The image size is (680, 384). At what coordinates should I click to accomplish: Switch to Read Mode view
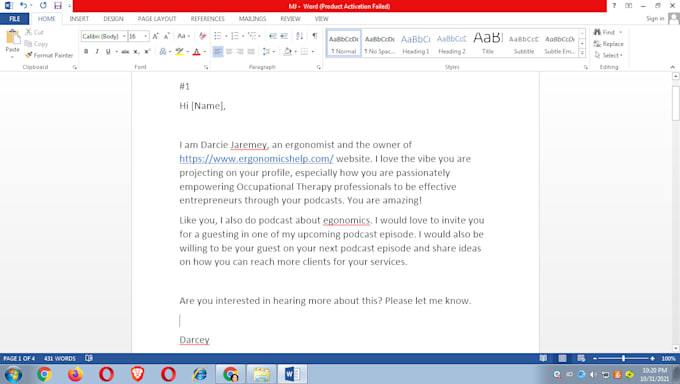(x=543, y=358)
